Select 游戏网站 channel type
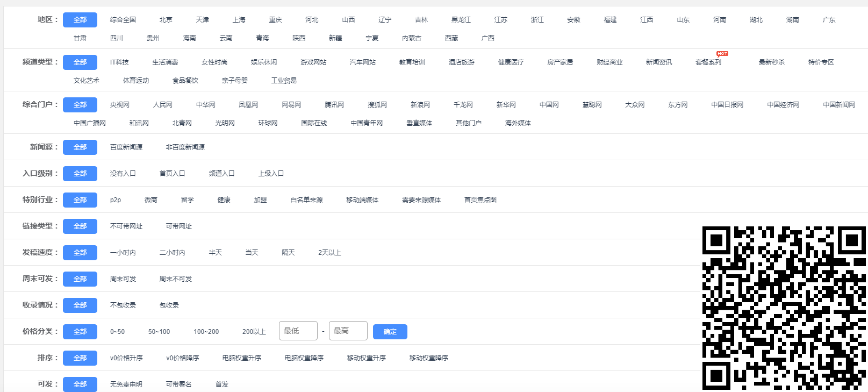Image resolution: width=868 pixels, height=392 pixels. coord(313,62)
